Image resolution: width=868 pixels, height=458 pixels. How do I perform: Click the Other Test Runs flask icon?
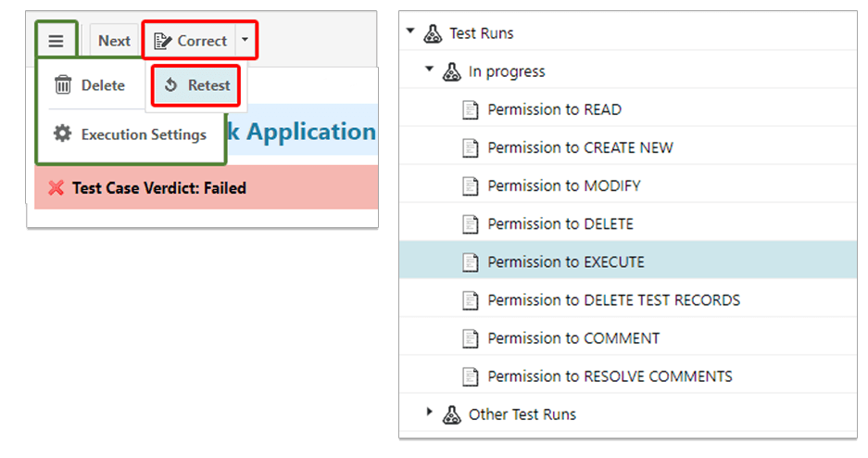452,414
